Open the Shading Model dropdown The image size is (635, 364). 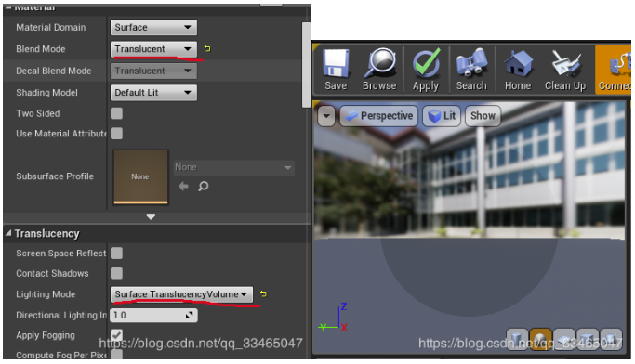coord(153,93)
